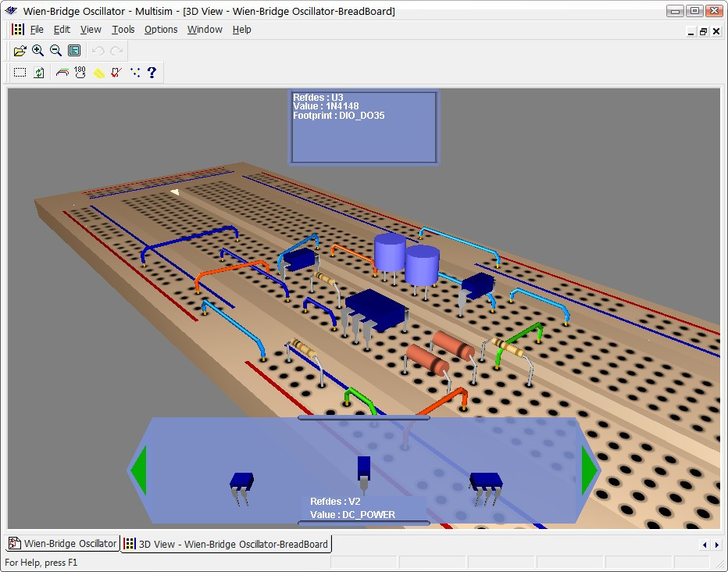
Task: Select the dashed rectangle selection tool
Action: tap(20, 73)
